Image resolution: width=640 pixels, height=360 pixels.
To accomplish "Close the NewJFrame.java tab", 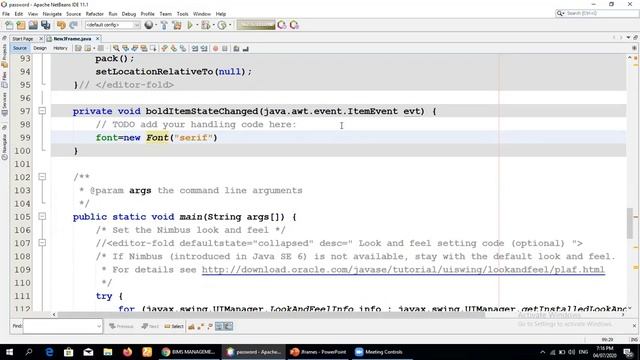I will point(98,39).
